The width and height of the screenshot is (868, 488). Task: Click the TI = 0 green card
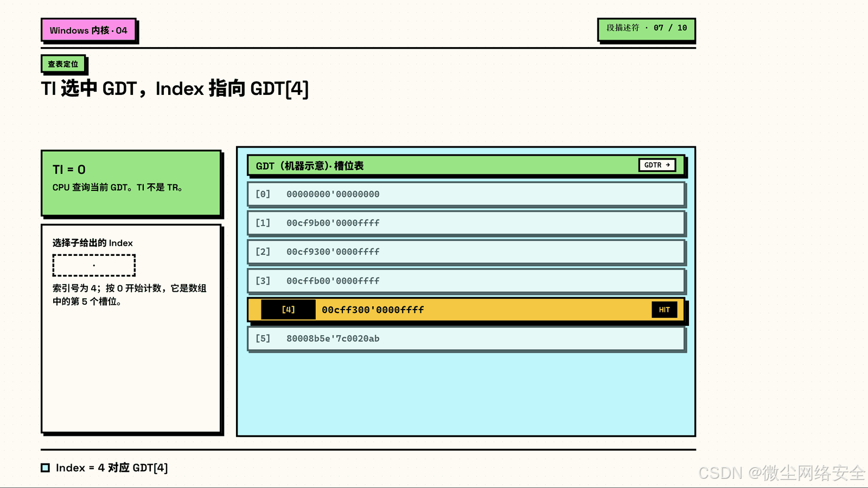point(131,183)
